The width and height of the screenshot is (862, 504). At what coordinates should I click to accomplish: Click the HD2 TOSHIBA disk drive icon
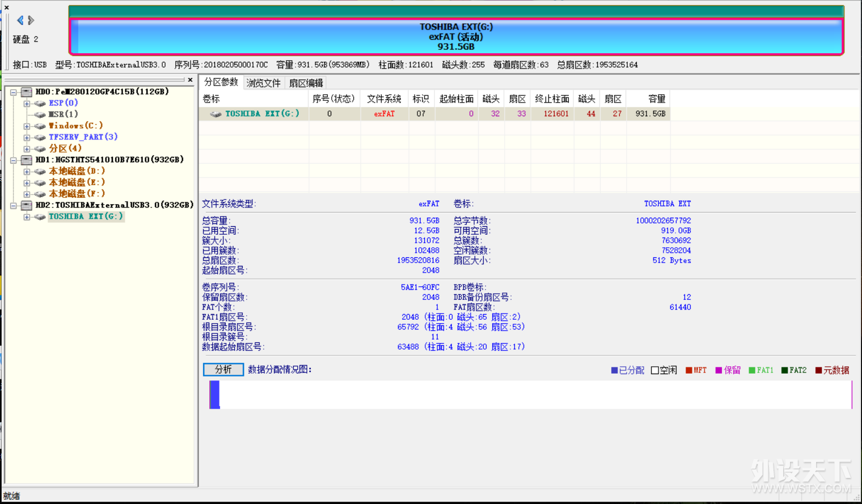tap(27, 205)
